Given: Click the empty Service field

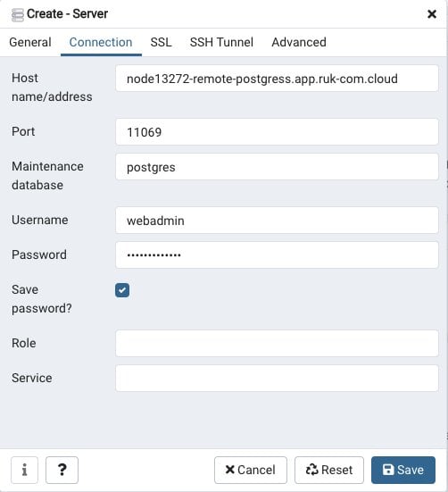Looking at the screenshot, I should point(277,378).
